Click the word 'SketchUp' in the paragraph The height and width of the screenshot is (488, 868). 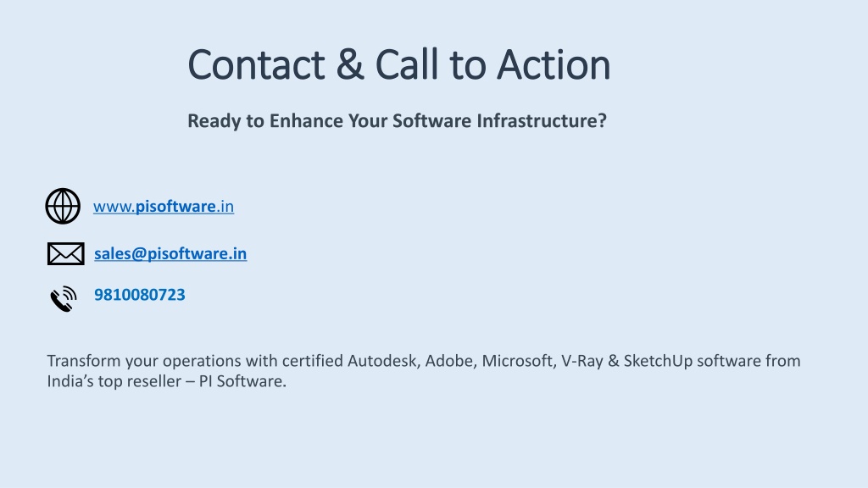[x=658, y=361]
